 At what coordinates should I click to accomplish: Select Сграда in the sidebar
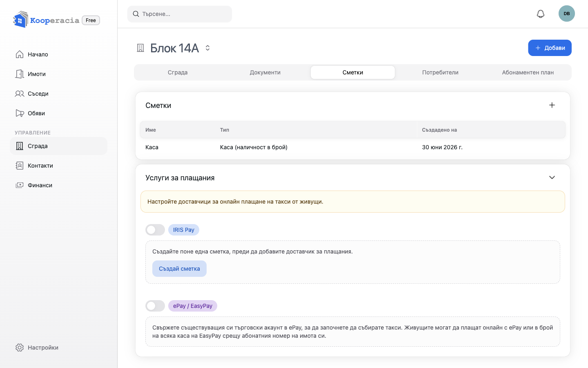pos(58,146)
